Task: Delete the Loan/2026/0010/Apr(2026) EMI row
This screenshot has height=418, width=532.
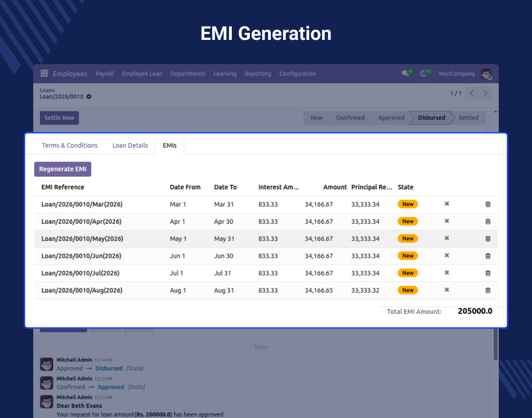Action: point(488,221)
